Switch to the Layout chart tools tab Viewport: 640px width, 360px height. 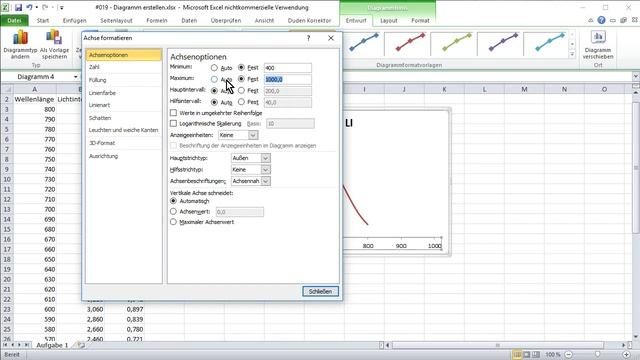[x=389, y=20]
